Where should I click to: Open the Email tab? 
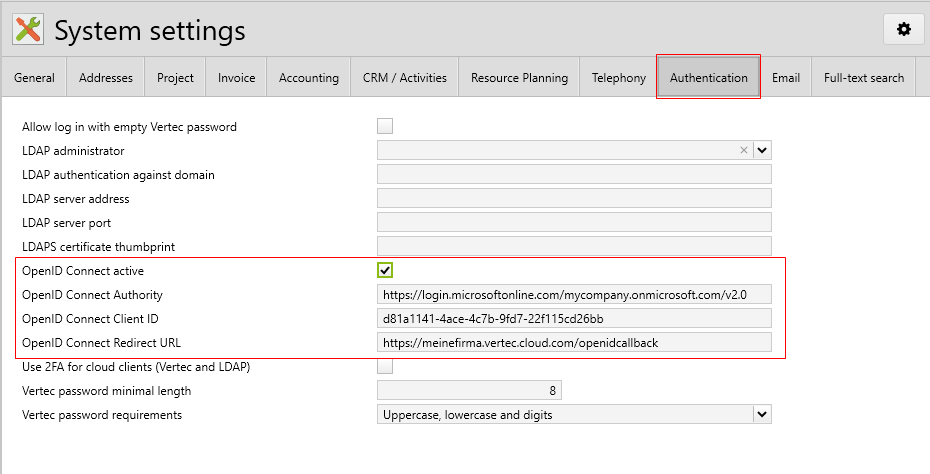[785, 78]
